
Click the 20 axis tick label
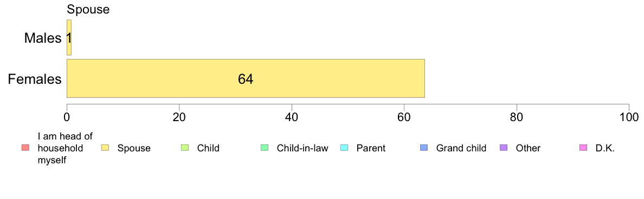tap(179, 116)
